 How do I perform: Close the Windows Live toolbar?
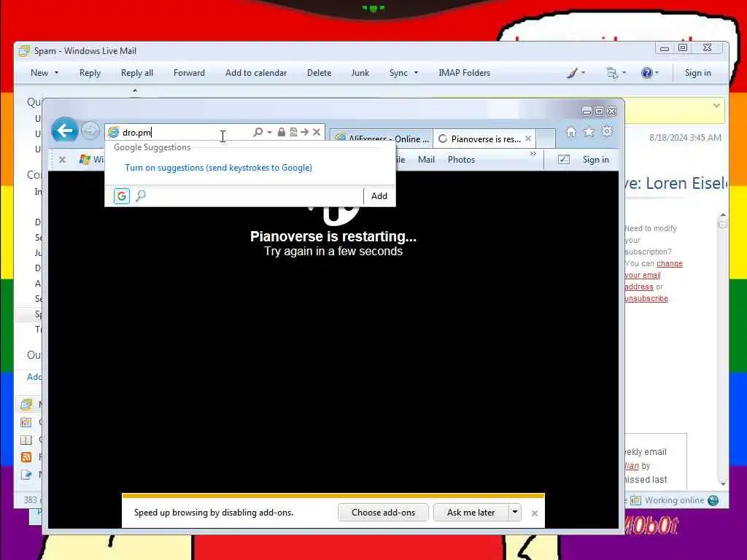[62, 160]
